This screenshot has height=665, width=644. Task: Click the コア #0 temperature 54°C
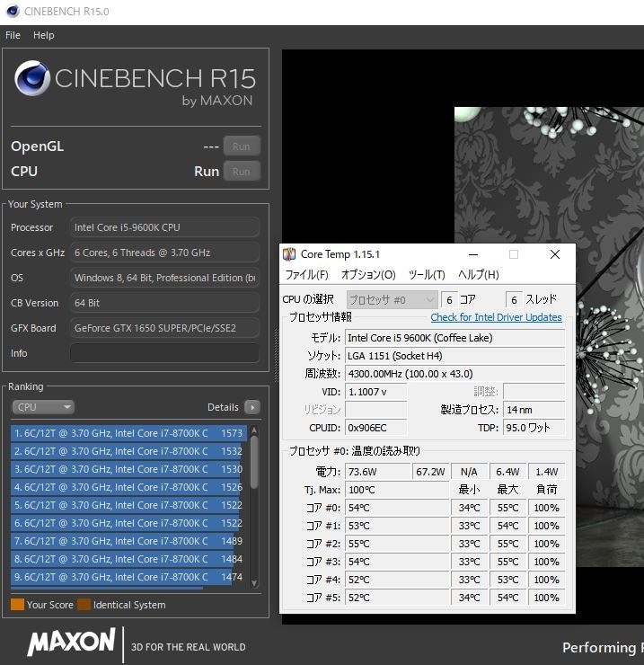(x=397, y=508)
